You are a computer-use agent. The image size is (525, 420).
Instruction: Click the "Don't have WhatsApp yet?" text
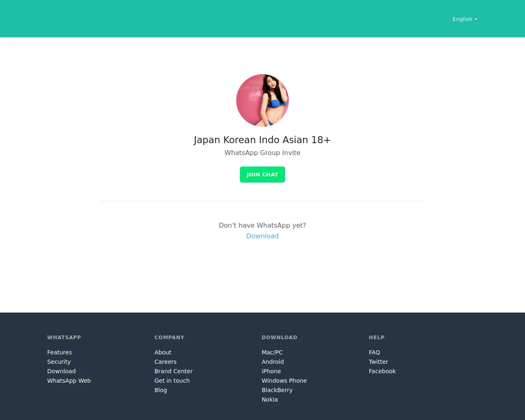(262, 225)
